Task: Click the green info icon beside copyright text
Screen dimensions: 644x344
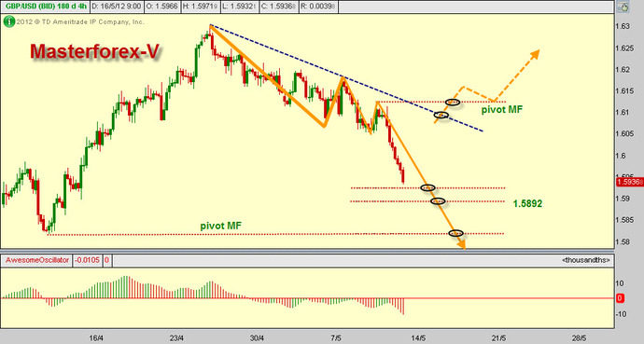Action: [x=9, y=21]
